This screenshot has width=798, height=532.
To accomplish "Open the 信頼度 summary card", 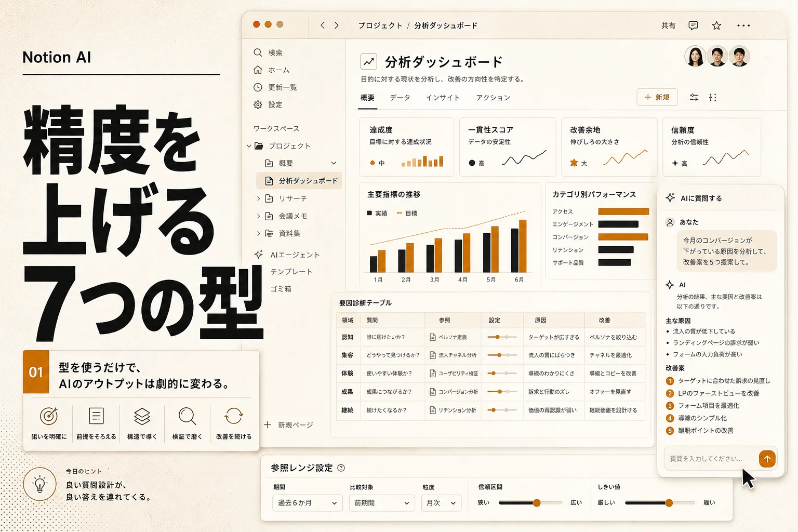I will click(711, 147).
